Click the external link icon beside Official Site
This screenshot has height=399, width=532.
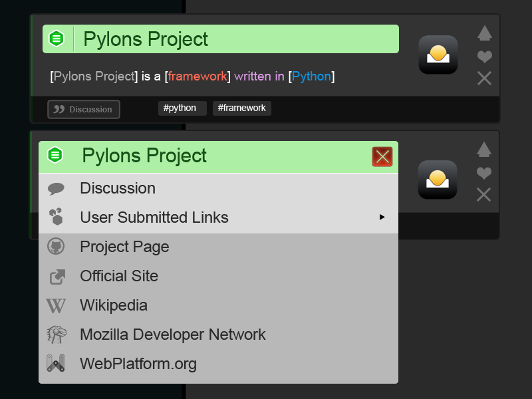(58, 277)
